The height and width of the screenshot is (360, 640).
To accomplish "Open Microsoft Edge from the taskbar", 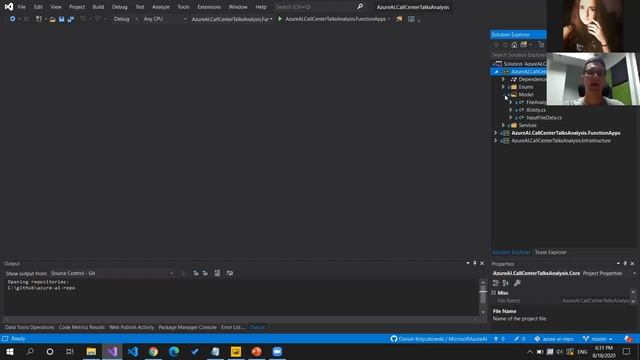I will [x=174, y=351].
